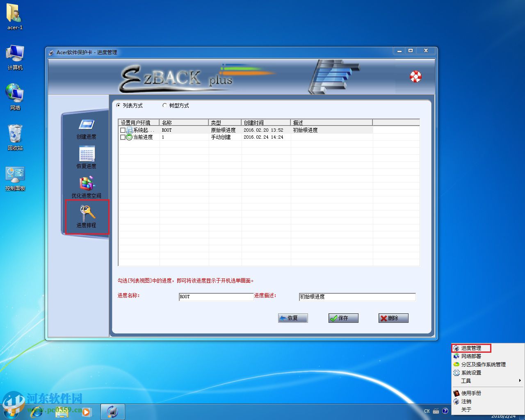Select the 树型方式 radio button
This screenshot has height=420, width=525.
pos(165,105)
